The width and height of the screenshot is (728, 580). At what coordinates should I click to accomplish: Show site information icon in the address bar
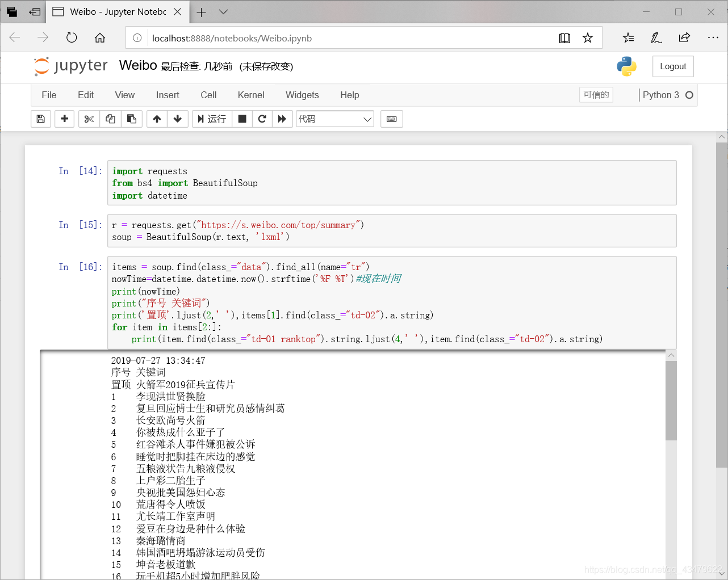tap(137, 38)
